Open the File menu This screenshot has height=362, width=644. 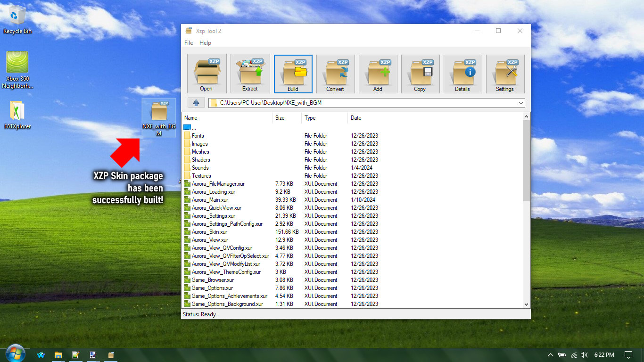[x=189, y=43]
